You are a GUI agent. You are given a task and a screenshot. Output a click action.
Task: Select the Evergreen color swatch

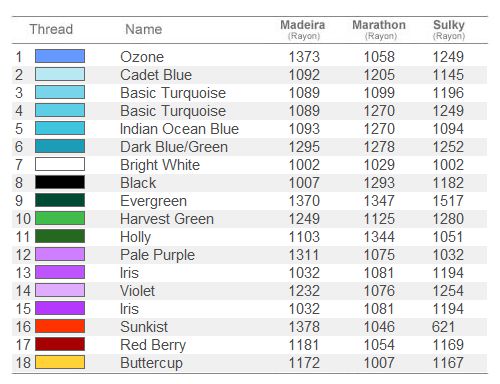click(60, 200)
